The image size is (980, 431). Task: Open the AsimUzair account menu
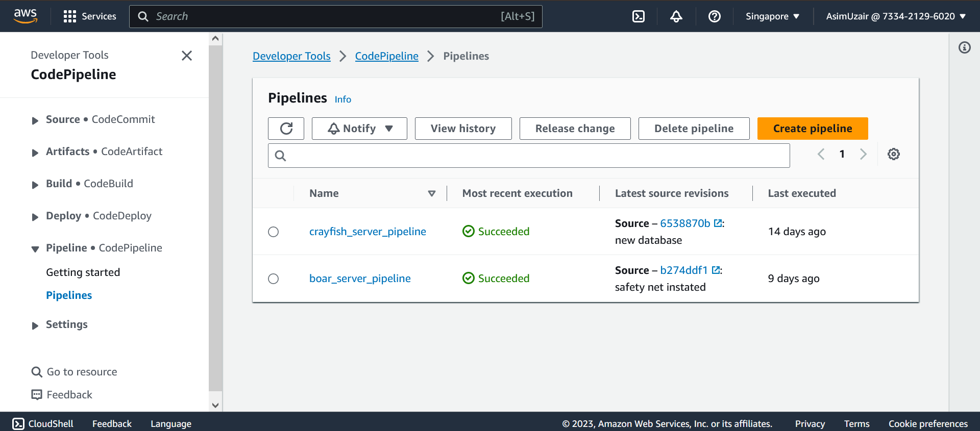coord(896,16)
